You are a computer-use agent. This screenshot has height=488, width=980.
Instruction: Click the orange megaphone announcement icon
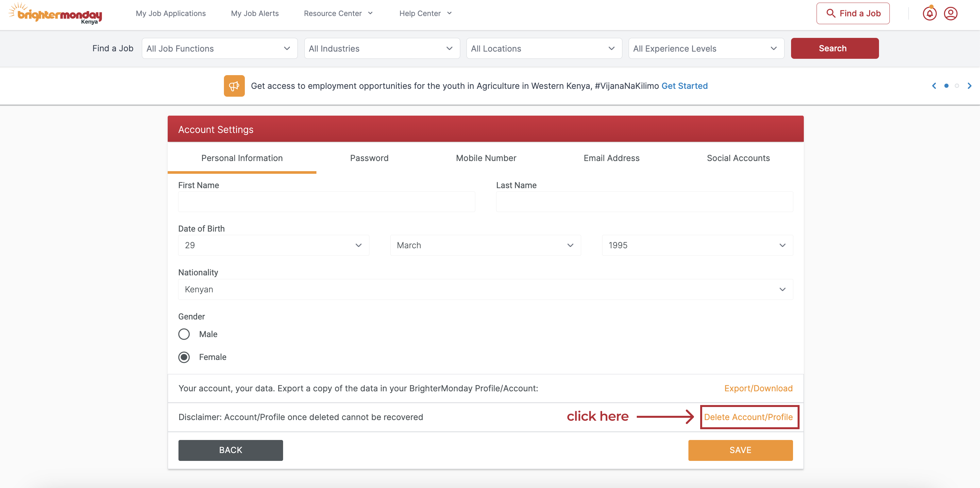click(x=234, y=86)
